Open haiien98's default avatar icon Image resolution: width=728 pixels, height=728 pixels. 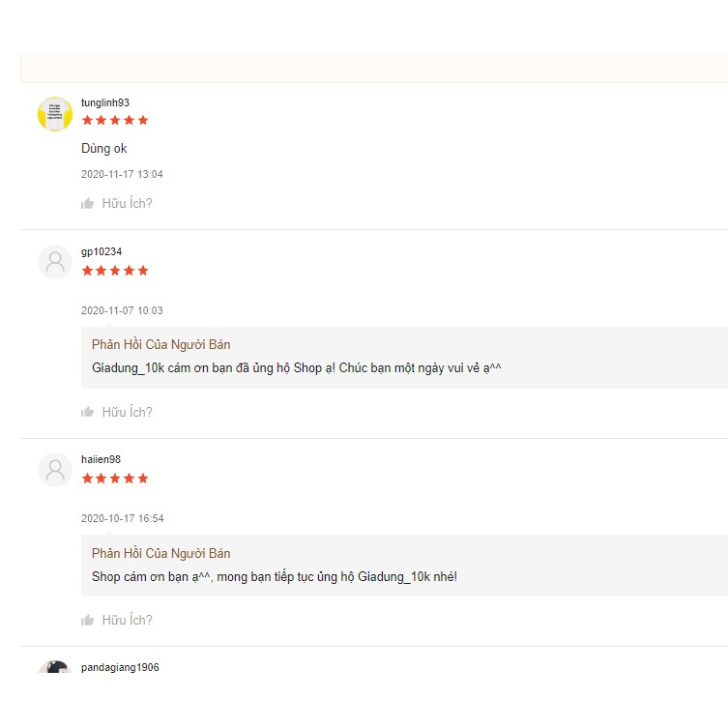click(55, 470)
